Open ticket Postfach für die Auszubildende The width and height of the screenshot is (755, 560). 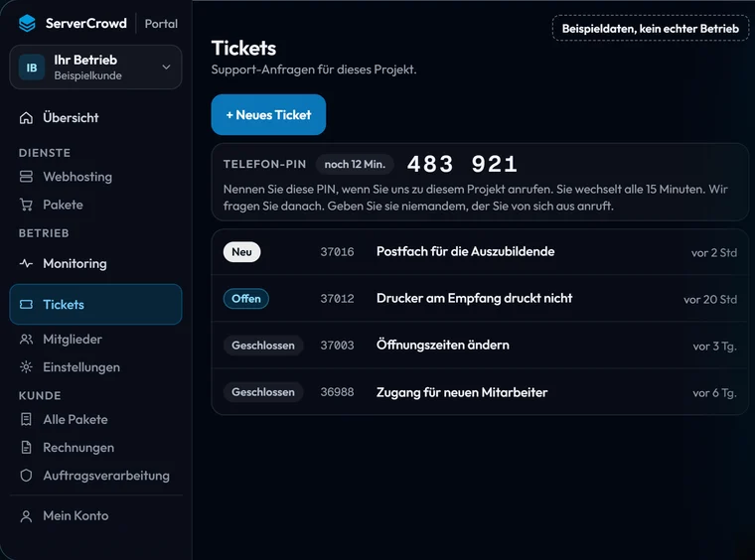480,252
